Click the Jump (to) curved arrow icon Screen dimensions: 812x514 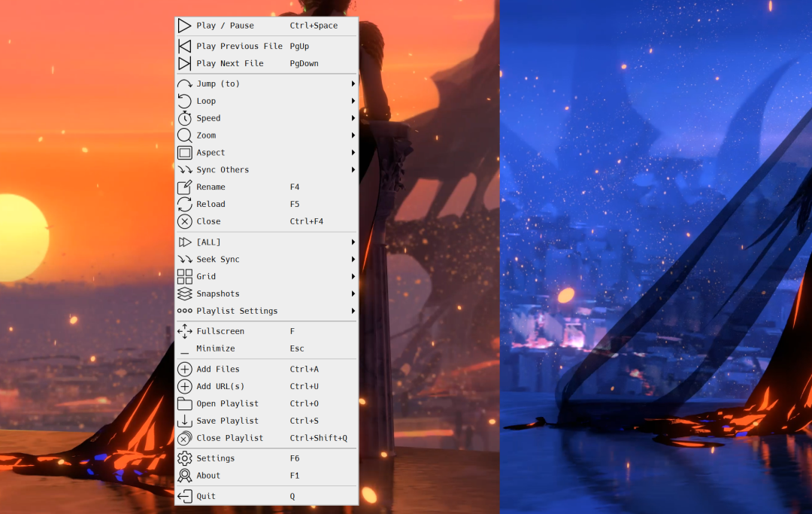tap(184, 84)
